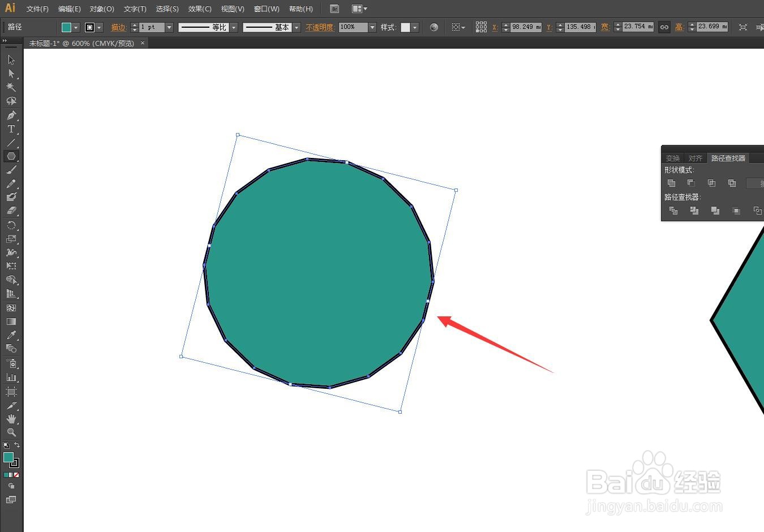Open the 文件(F) menu
This screenshot has height=532, width=764.
click(37, 9)
